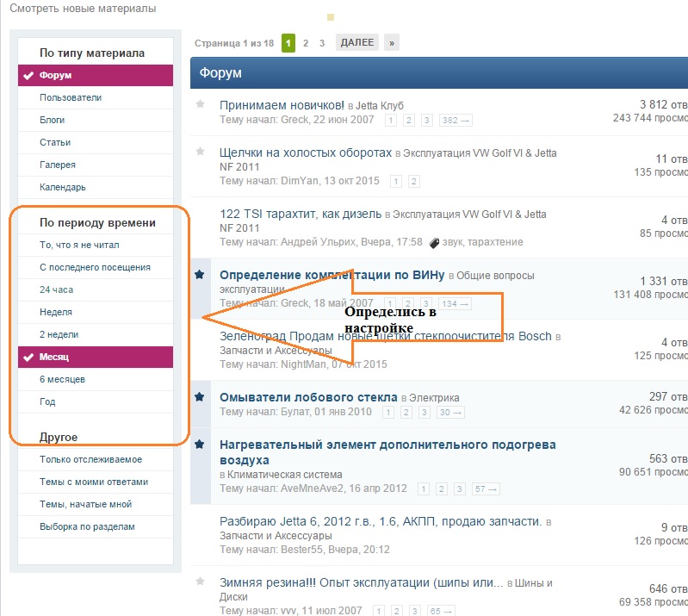
Task: Open the "134 →" page jump for VIN topic
Action: [456, 304]
